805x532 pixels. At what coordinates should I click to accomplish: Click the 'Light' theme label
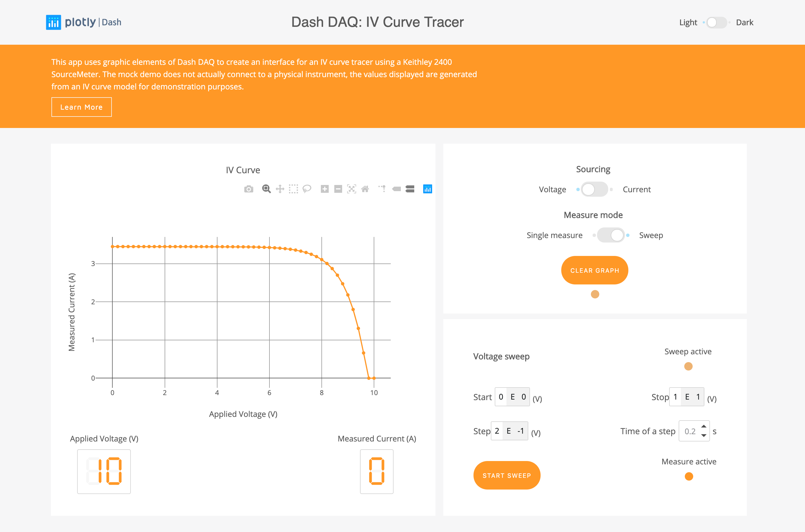pyautogui.click(x=688, y=22)
